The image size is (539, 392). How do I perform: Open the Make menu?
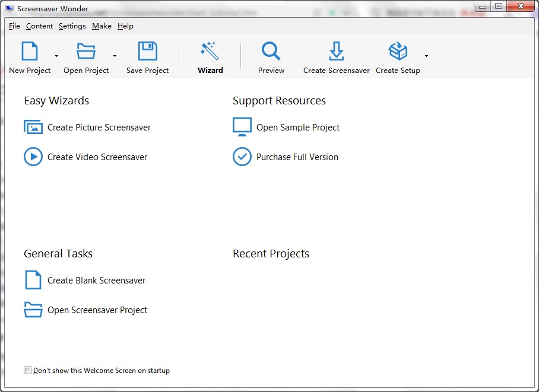[x=102, y=26]
